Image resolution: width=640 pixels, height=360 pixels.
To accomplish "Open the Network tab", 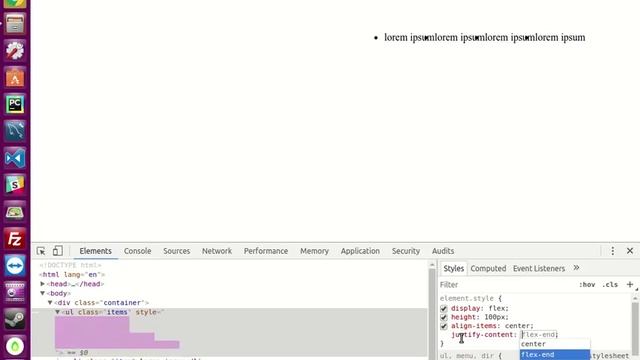I will point(217,251).
